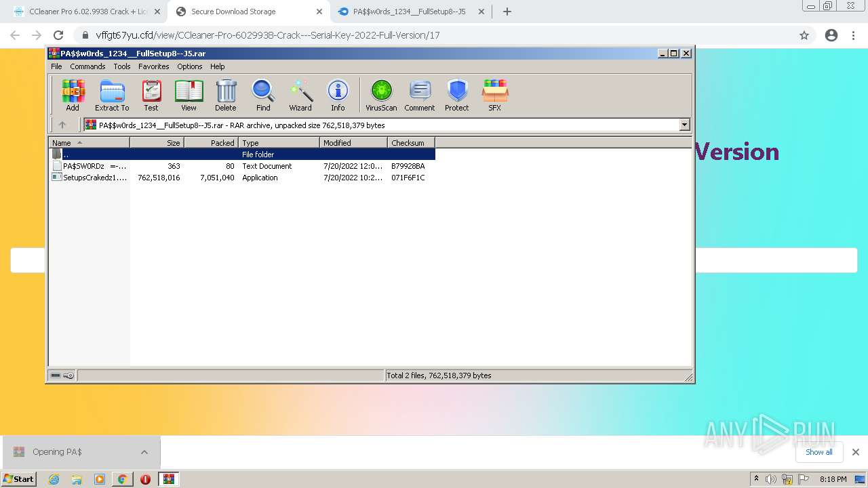868x488 pixels.
Task: Select the parent folder '..' row
Action: (x=242, y=155)
